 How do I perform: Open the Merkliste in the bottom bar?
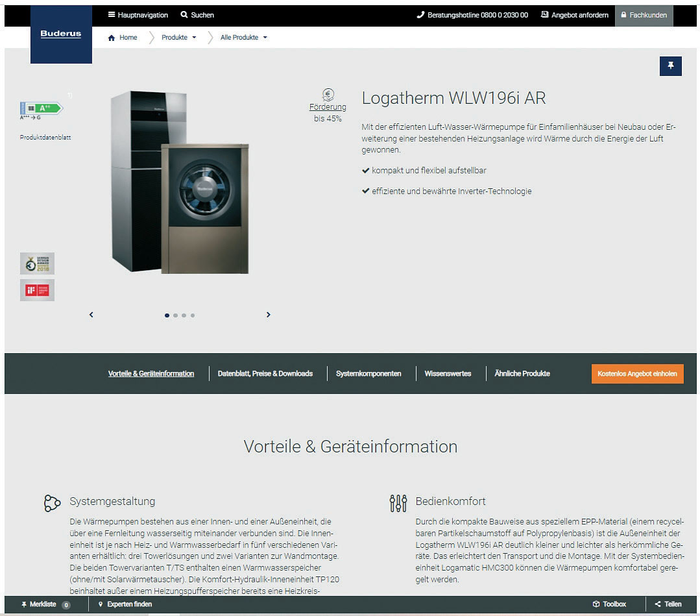39,604
